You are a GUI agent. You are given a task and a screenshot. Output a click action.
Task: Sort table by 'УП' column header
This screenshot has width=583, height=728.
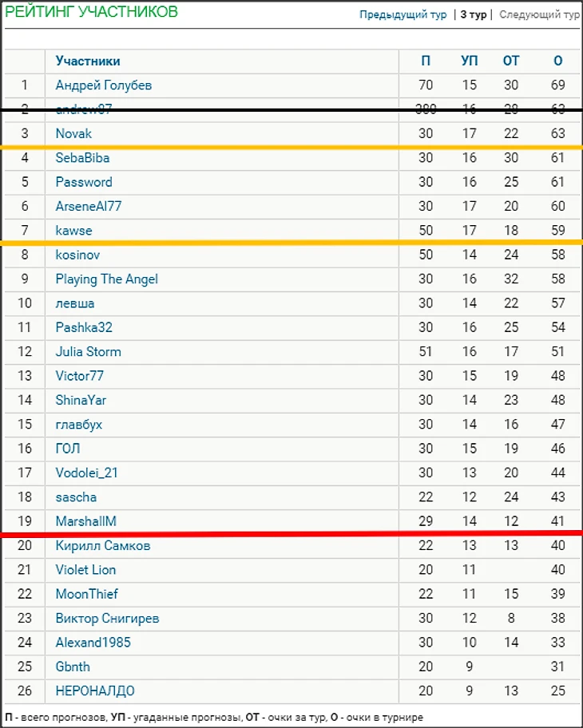coord(470,61)
